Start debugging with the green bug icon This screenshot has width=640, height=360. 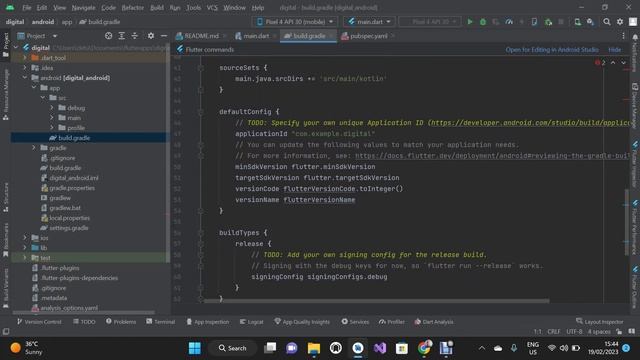[483, 22]
